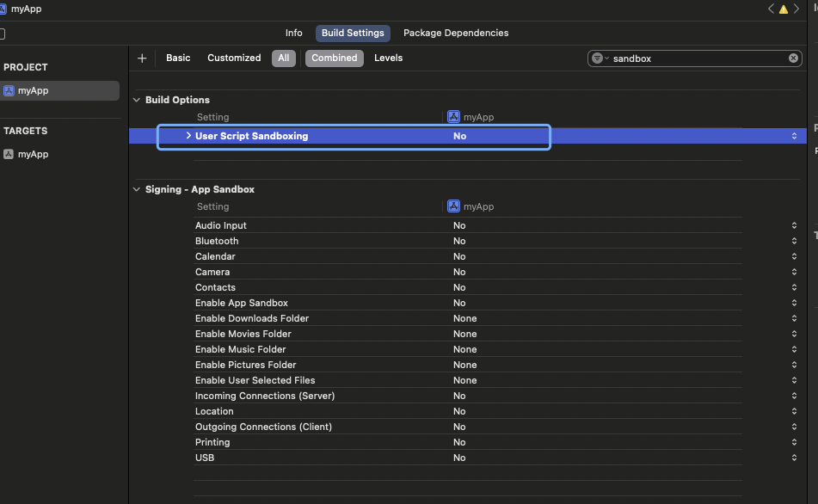Show Customized build settings

(x=234, y=58)
